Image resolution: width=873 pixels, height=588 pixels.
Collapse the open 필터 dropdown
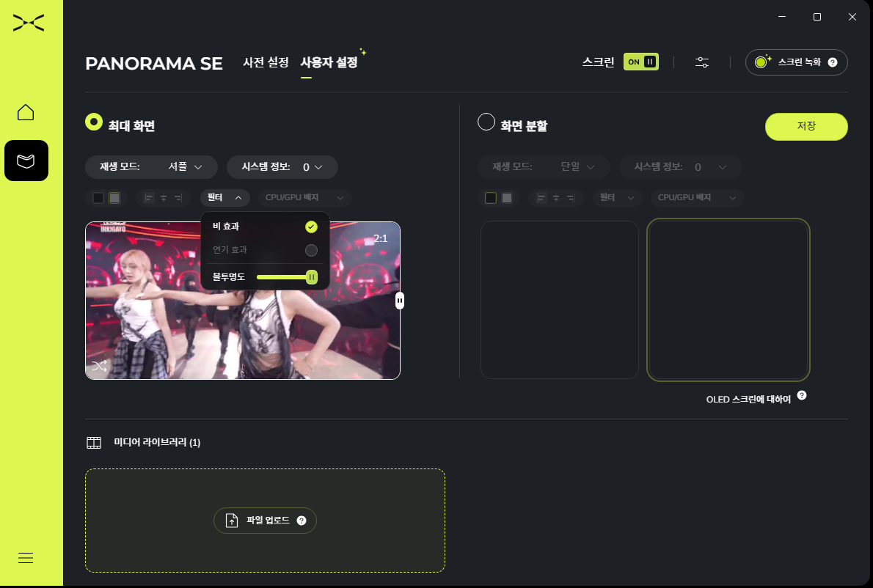click(225, 197)
